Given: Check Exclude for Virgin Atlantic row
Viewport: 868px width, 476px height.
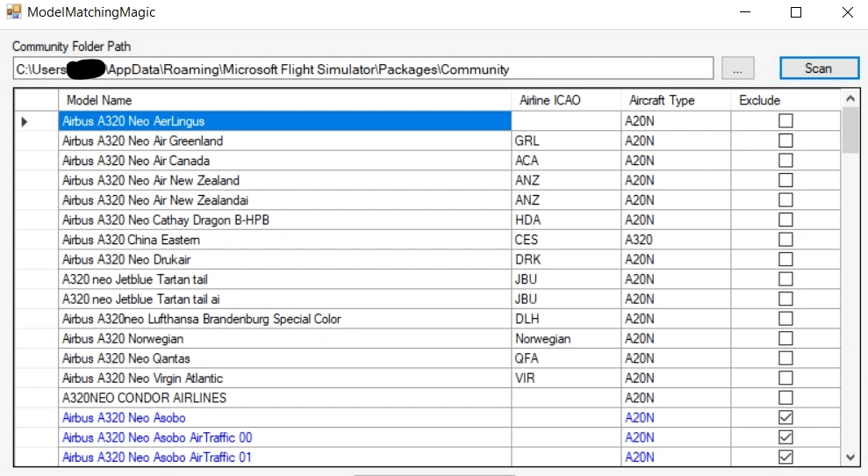Looking at the screenshot, I should point(786,378).
